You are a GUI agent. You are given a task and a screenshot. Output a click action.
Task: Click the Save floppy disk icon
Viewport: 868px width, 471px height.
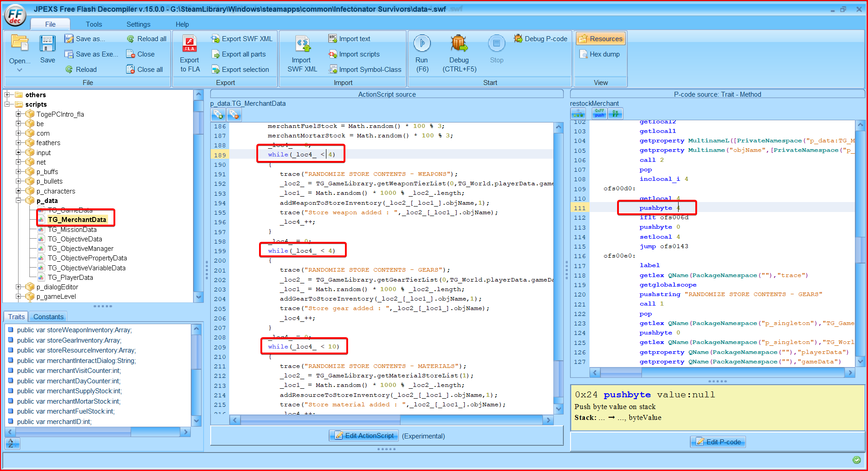(x=47, y=43)
